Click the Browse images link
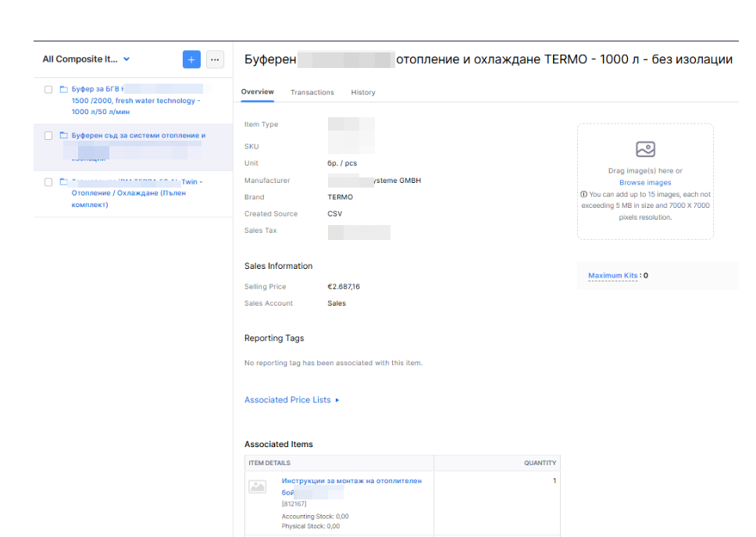The image size is (756, 537). click(x=644, y=182)
